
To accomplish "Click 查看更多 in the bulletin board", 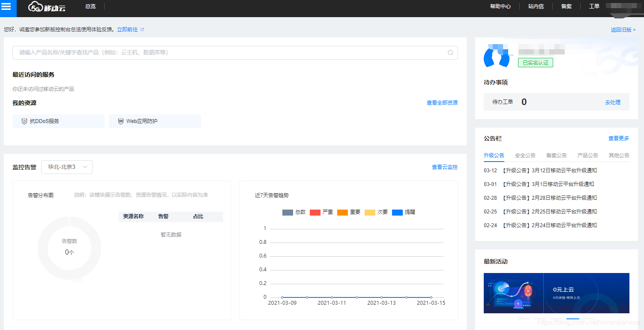I will point(619,138).
